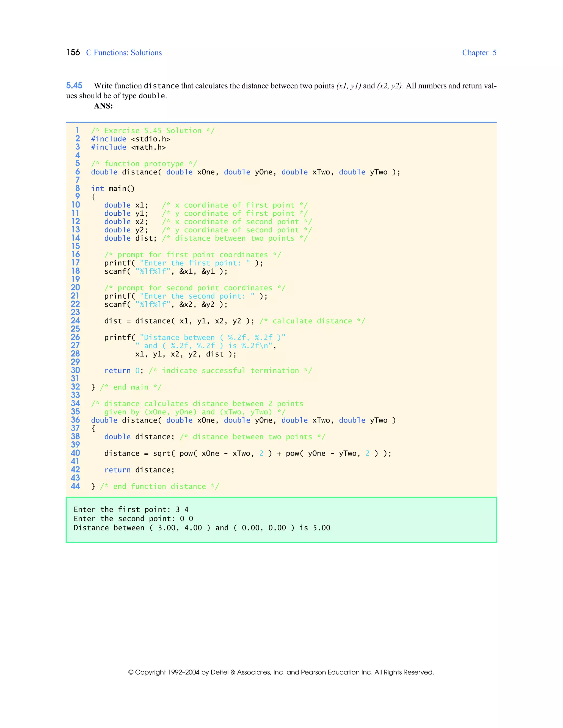Viewport: 563px width, 728px height.
Task: Click the Deitel & Associates copyright footer
Action: click(281, 672)
